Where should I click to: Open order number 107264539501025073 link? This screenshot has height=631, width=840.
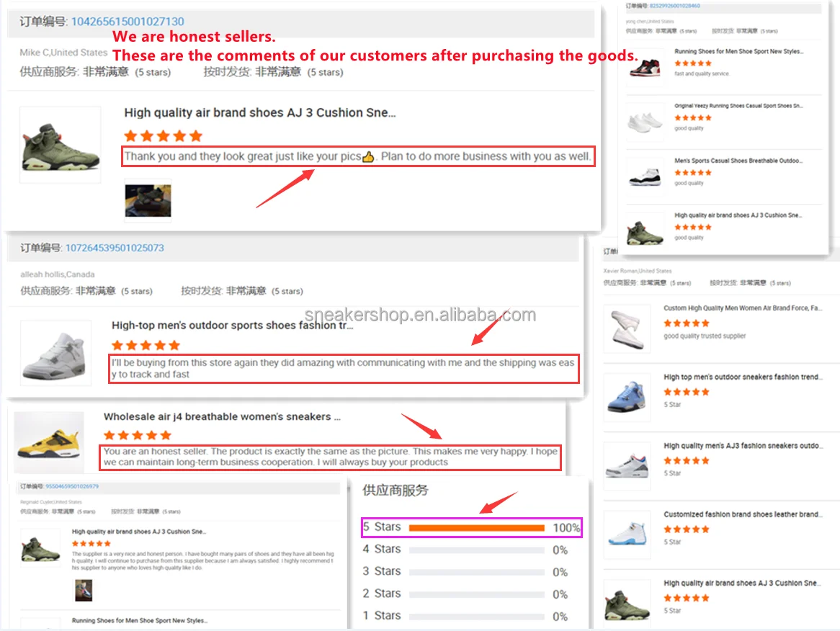click(x=115, y=248)
